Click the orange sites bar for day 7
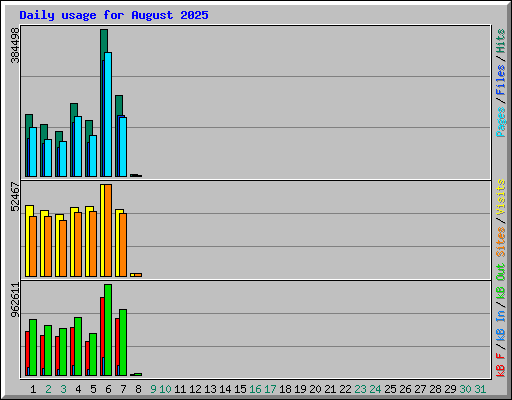Viewport: 512px width, 400px height. point(123,245)
